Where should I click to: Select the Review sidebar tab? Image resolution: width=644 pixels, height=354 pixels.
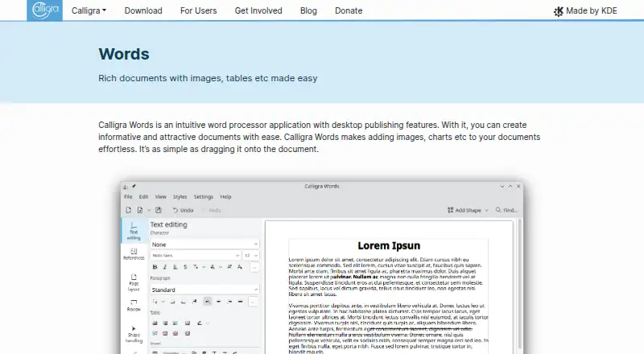(x=134, y=306)
